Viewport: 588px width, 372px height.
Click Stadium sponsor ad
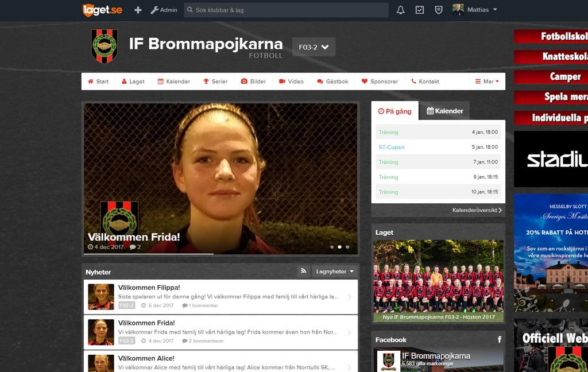551,159
